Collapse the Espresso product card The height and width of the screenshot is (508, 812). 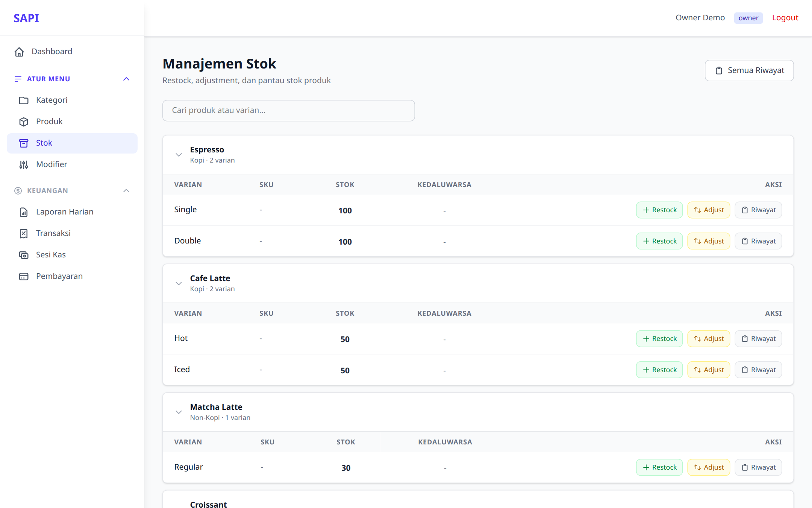click(x=179, y=155)
